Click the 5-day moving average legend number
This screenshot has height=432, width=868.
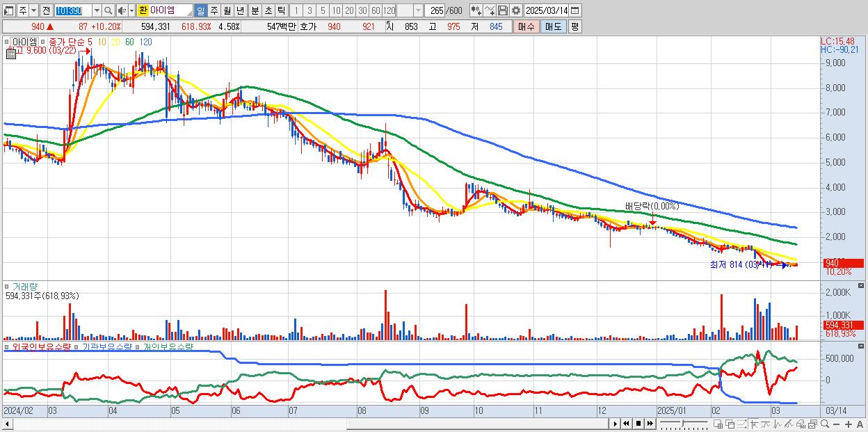coord(91,42)
